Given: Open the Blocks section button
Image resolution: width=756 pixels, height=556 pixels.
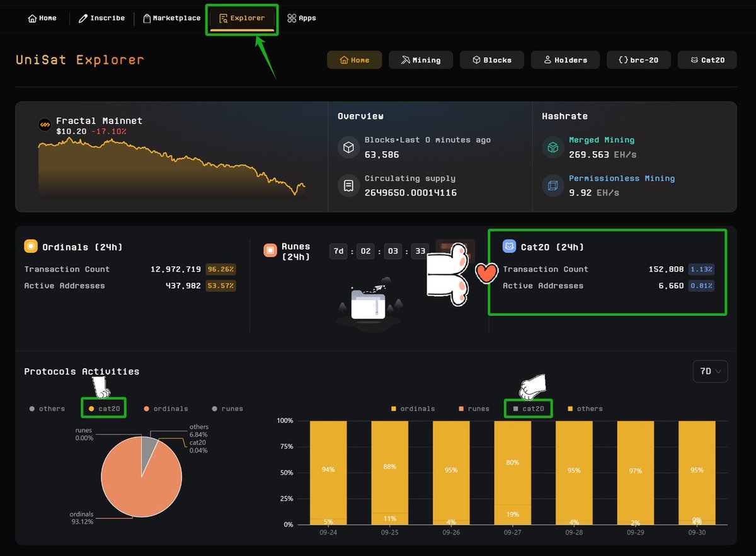Looking at the screenshot, I should 491,60.
